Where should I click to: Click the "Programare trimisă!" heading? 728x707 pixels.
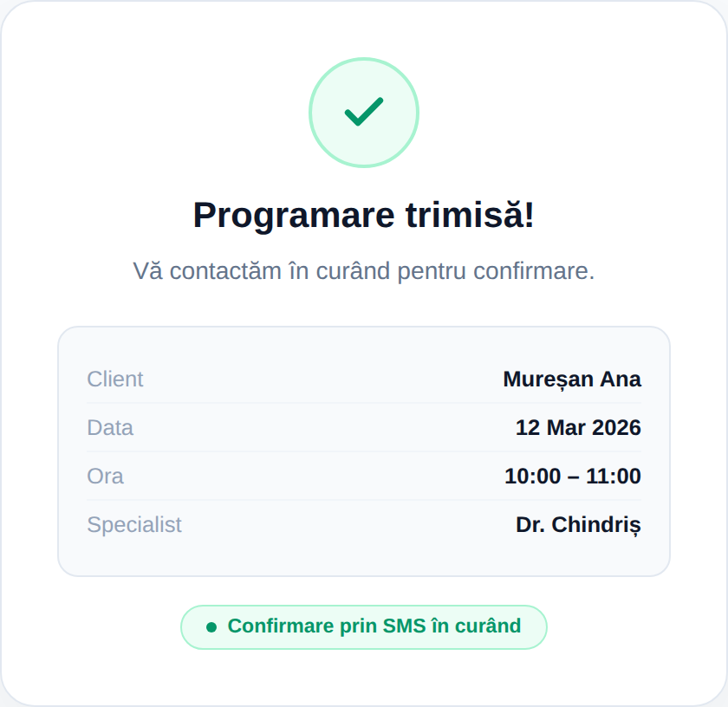click(x=364, y=215)
